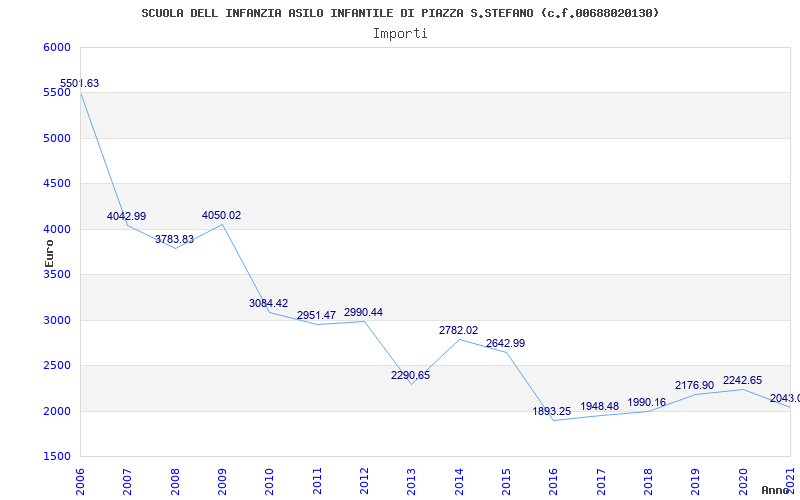
Task: Select the 3783.83 data label
Action: [174, 239]
